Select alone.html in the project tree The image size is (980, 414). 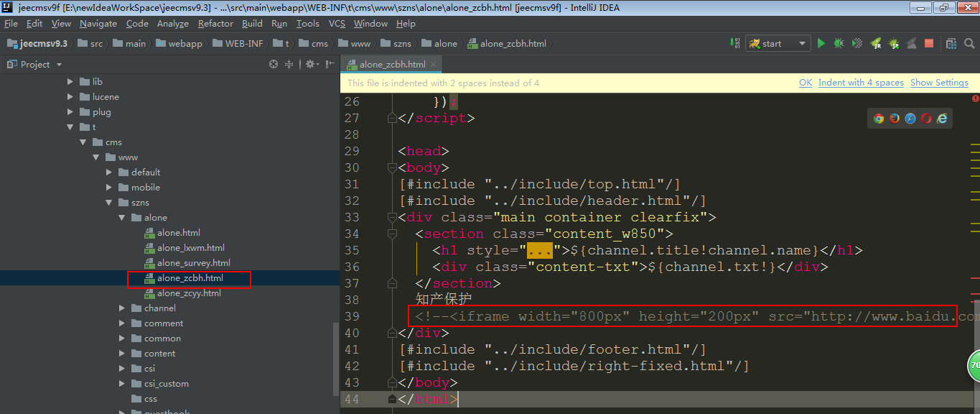coord(172,233)
